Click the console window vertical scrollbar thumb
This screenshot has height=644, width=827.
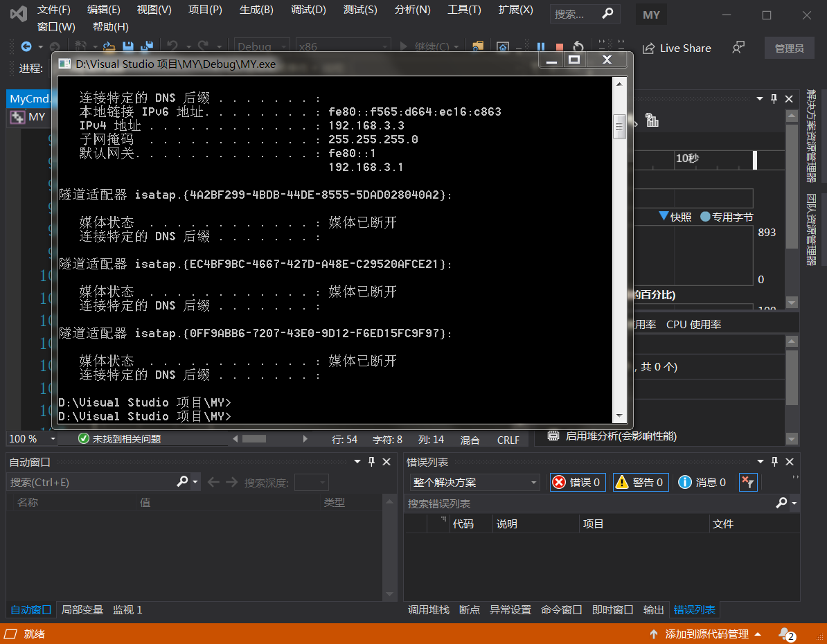[619, 126]
